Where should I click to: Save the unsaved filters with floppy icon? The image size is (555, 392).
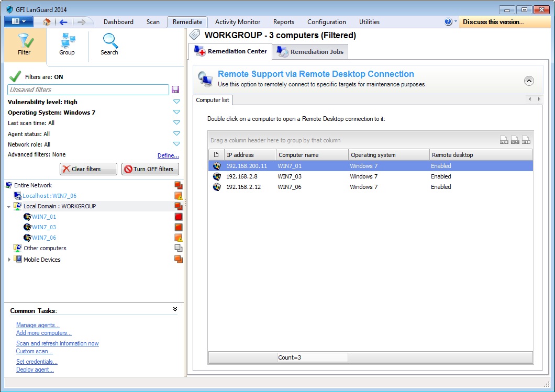175,89
